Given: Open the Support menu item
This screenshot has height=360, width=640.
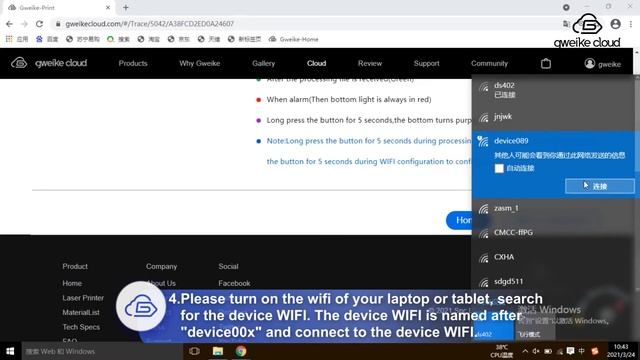Looking at the screenshot, I should coord(427,63).
